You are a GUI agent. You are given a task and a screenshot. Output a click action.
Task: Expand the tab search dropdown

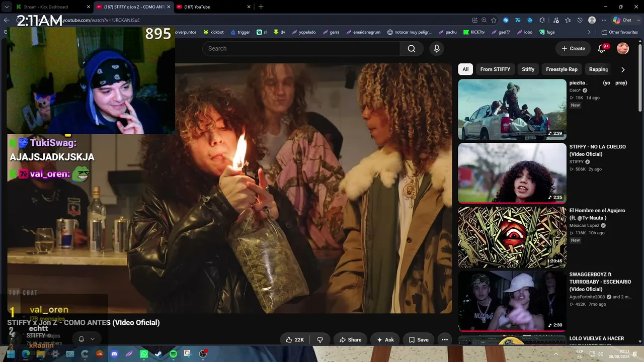click(7, 7)
